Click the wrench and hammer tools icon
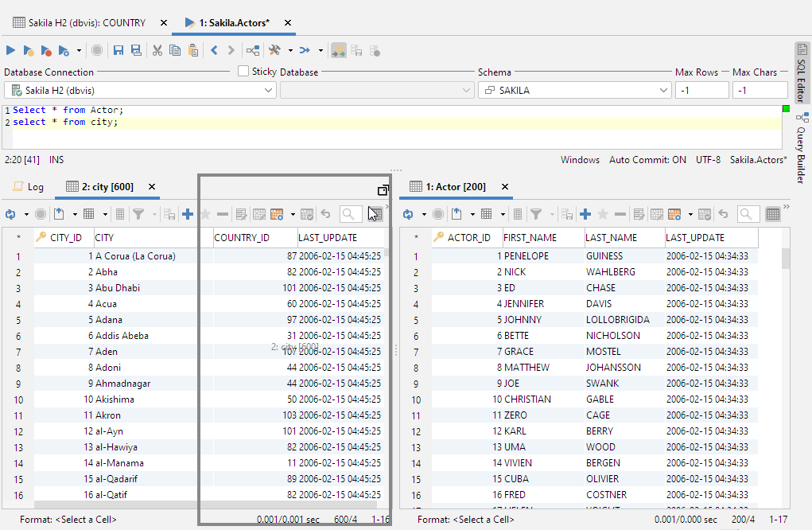 click(275, 50)
